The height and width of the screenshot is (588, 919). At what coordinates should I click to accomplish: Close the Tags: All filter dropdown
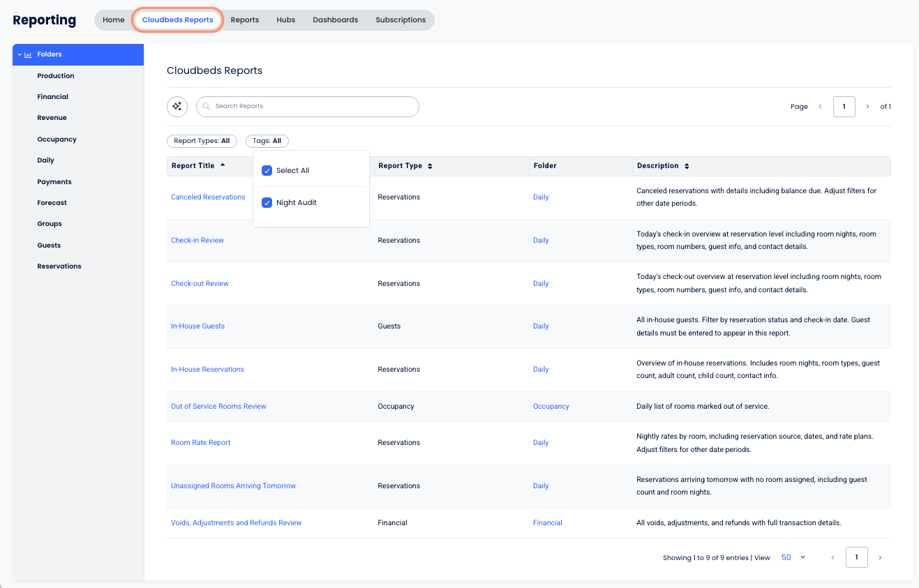click(267, 141)
